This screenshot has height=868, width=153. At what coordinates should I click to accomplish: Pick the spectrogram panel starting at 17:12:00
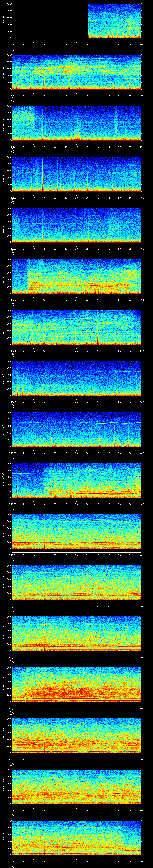point(77,174)
